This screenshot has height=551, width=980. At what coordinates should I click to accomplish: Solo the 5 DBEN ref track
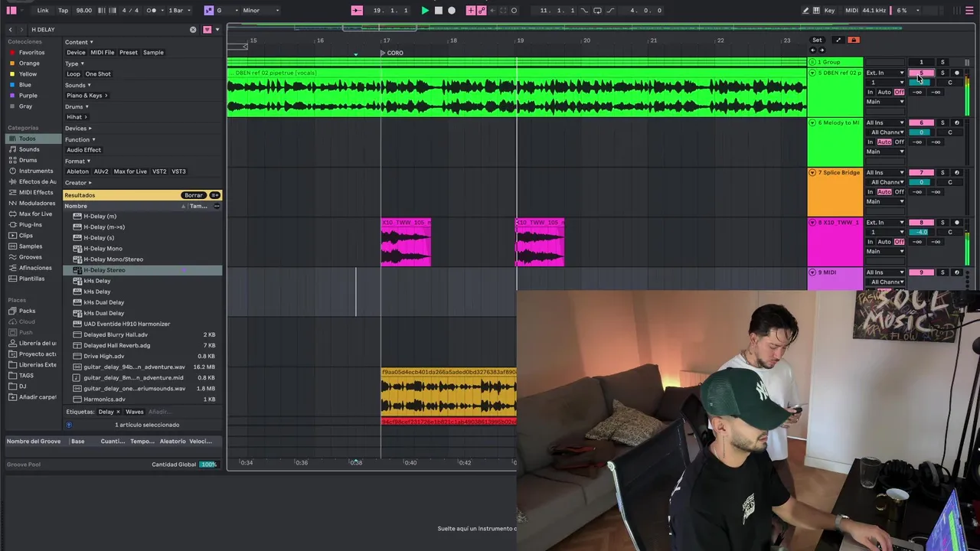(942, 73)
